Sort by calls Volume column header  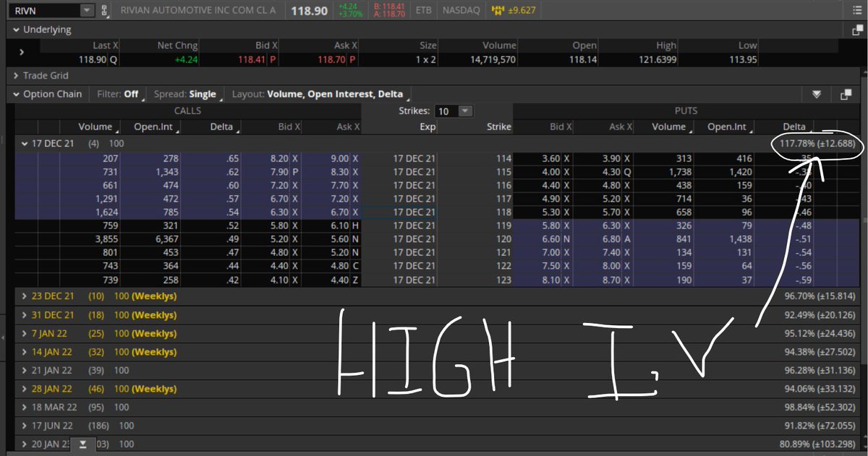point(96,126)
